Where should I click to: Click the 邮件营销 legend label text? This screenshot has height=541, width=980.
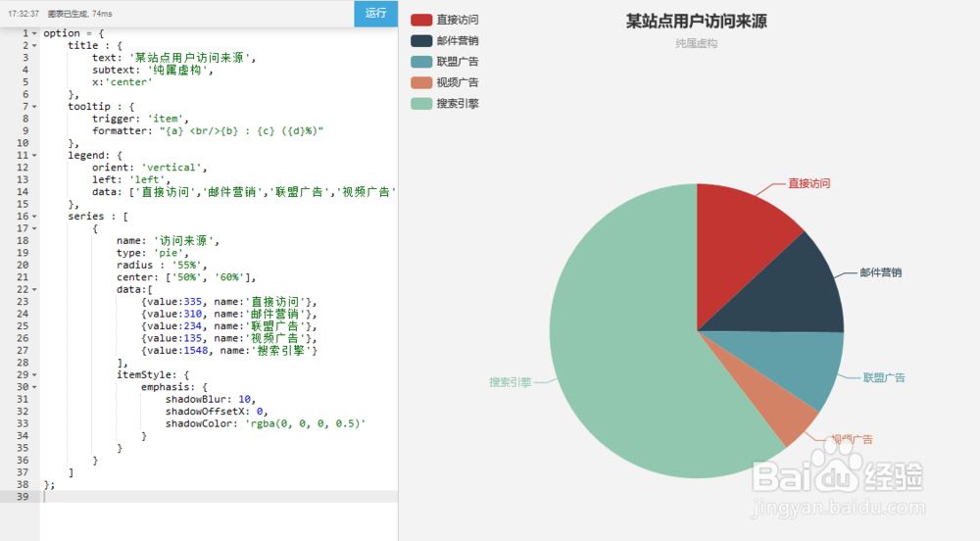[458, 40]
